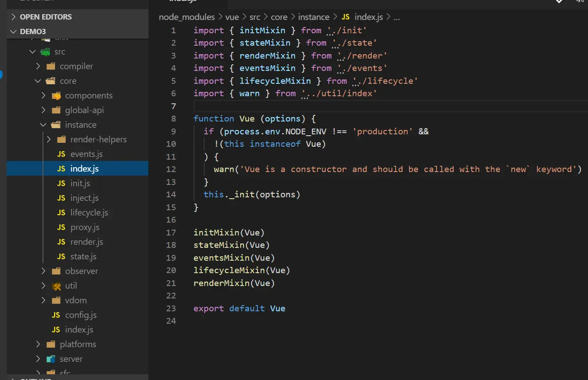The image size is (588, 380).
Task: Expand the observer folder chevron
Action: [x=43, y=271]
